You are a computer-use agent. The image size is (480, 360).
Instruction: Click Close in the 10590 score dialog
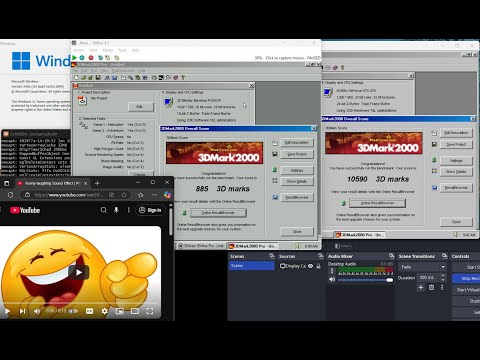click(x=456, y=222)
